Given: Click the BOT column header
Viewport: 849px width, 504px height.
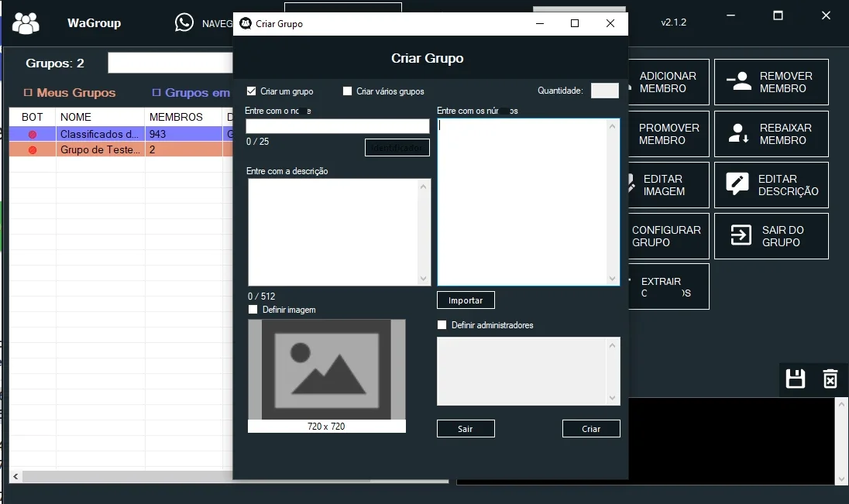Looking at the screenshot, I should click(x=33, y=117).
